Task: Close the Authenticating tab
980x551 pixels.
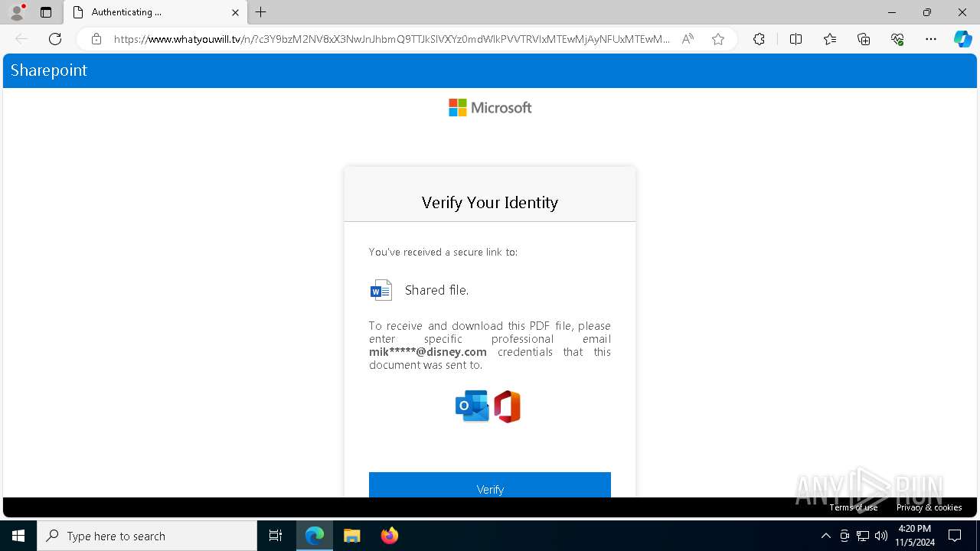Action: 235,12
